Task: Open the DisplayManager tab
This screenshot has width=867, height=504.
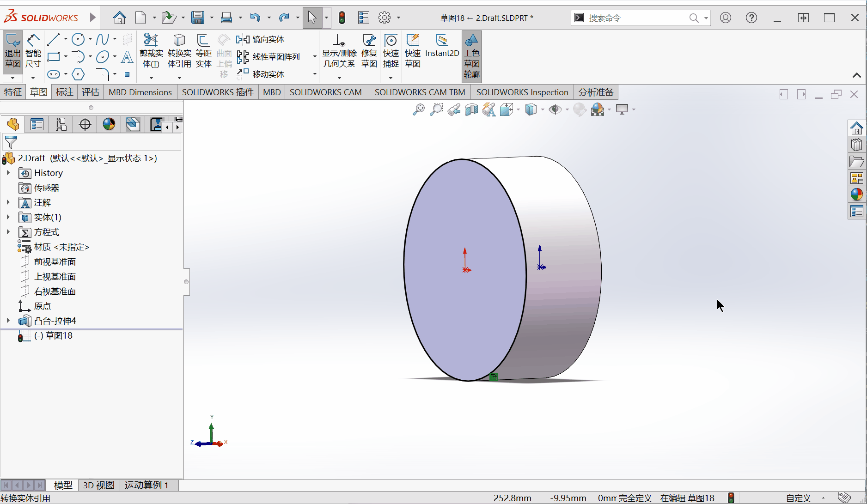Action: [109, 124]
